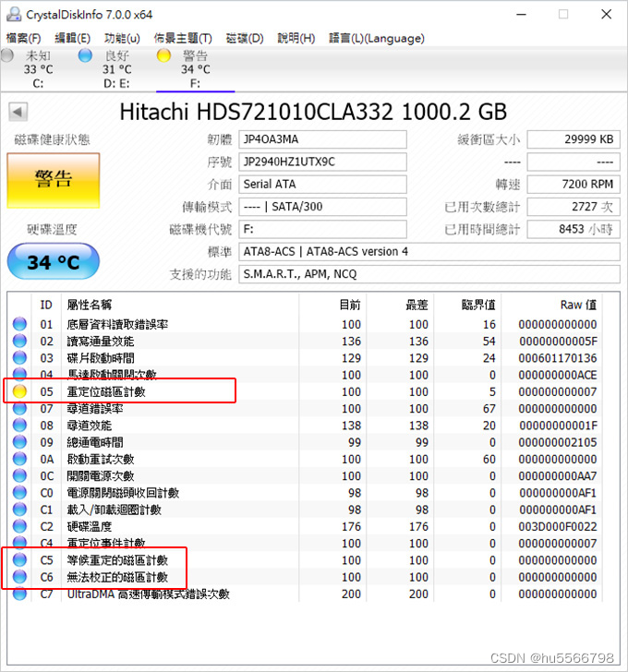Select the 重定位磁區計數 attribute row
The width and height of the screenshot is (628, 672).
[305, 391]
